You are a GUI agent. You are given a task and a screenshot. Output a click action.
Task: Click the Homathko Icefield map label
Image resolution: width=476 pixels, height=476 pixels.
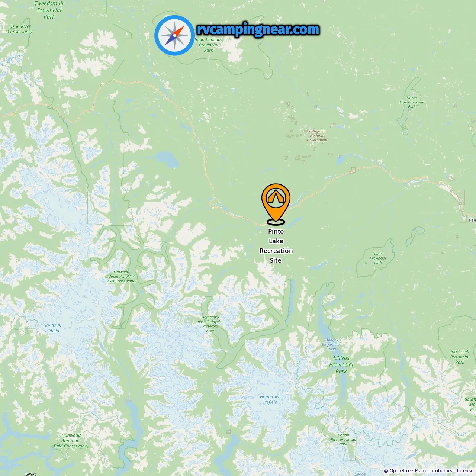point(270,399)
